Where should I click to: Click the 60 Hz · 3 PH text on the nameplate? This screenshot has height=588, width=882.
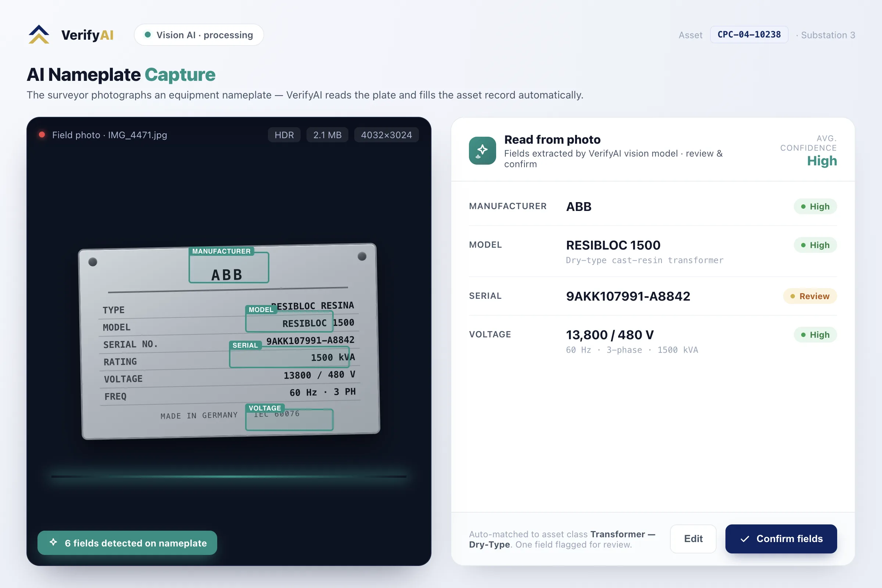click(x=323, y=392)
